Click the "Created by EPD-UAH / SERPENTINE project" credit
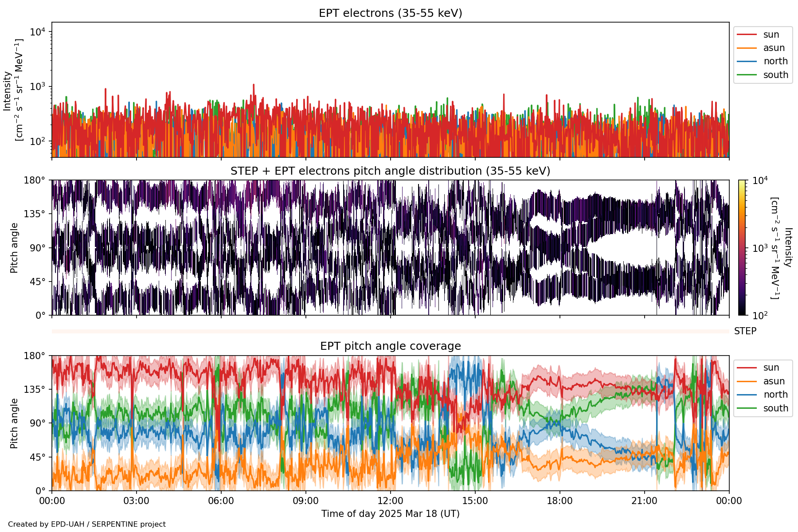The width and height of the screenshot is (798, 532). (87, 524)
